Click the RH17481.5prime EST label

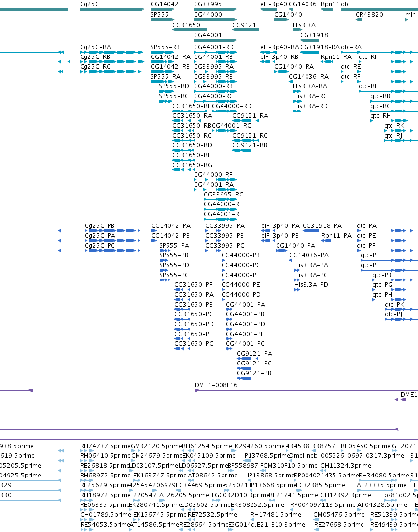click(x=276, y=515)
